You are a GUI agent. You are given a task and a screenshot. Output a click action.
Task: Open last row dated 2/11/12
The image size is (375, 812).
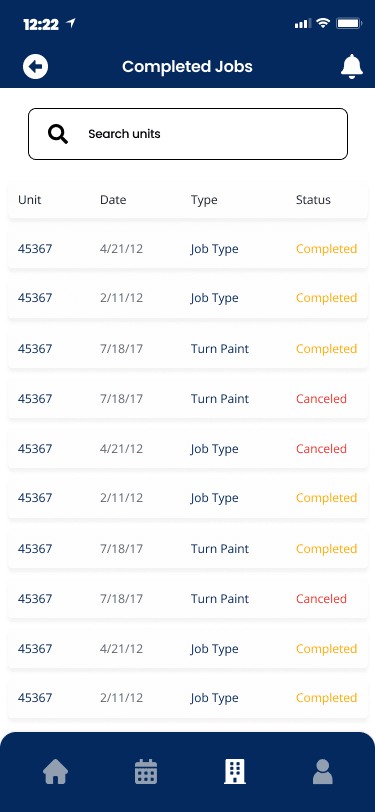(188, 698)
